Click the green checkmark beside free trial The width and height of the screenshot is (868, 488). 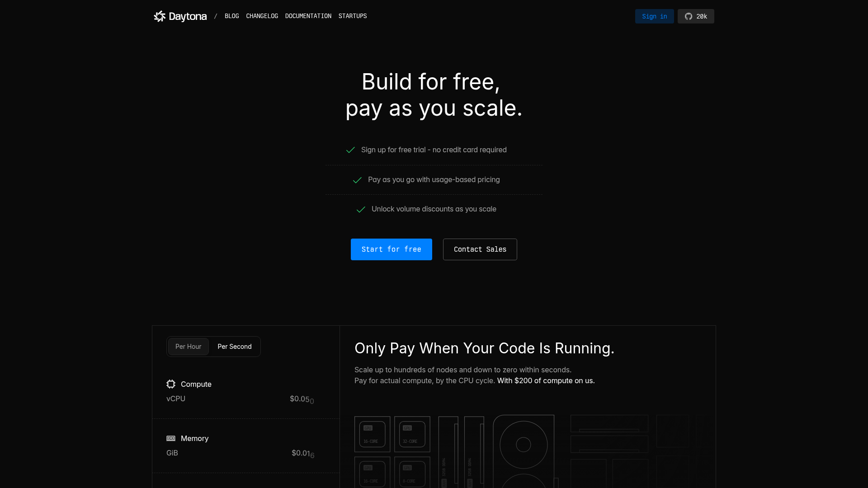pos(350,150)
